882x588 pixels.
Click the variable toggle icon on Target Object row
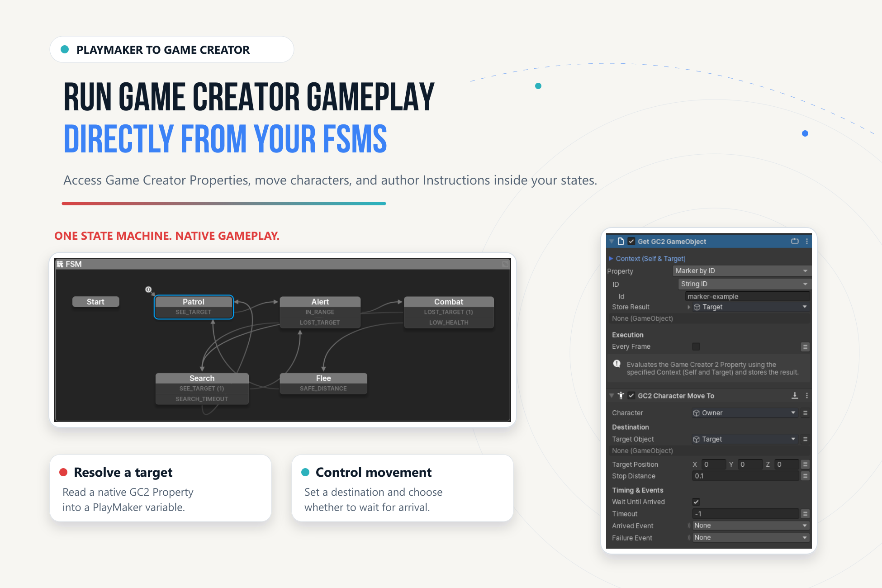[805, 439]
